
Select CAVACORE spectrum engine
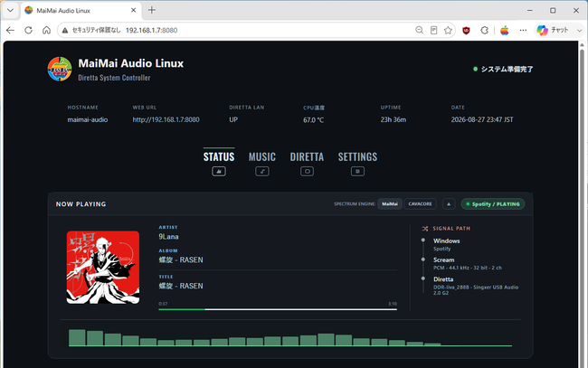tap(420, 203)
